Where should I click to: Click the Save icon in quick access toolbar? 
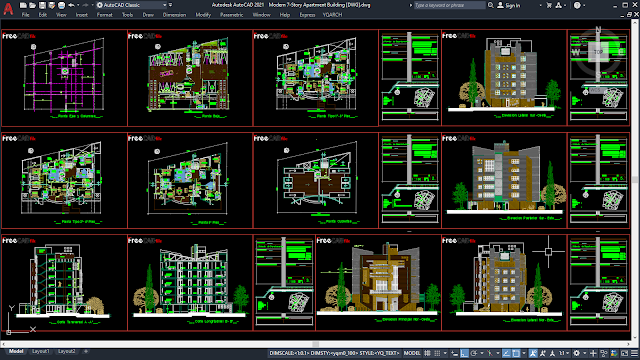42,5
